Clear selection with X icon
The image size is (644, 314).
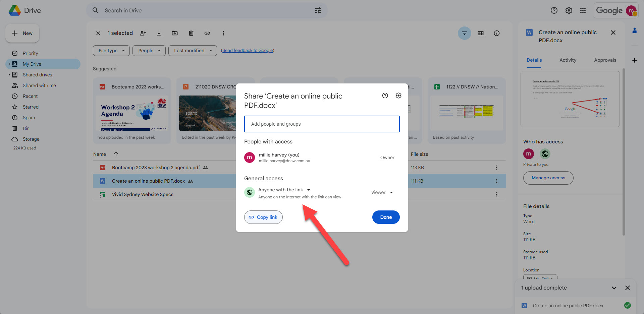click(98, 33)
